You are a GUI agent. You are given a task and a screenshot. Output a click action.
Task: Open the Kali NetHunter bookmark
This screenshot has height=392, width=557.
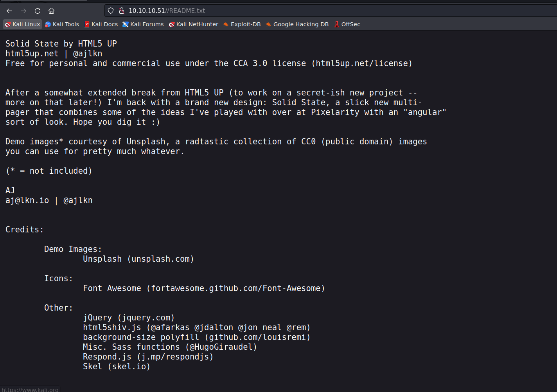coord(193,24)
